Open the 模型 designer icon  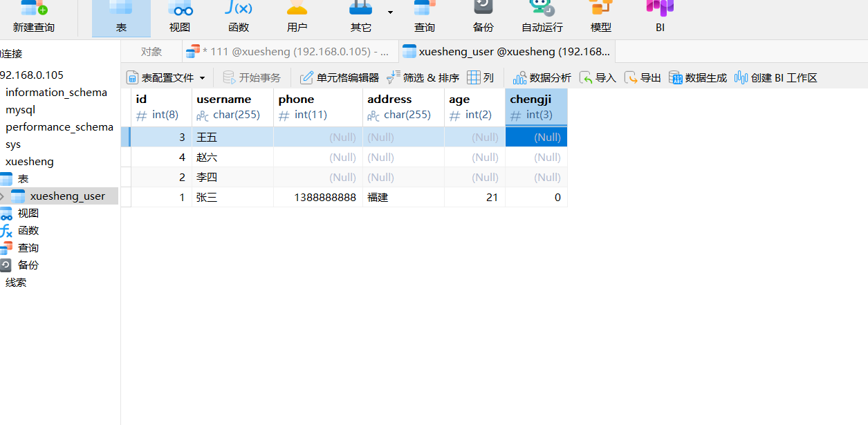pos(600,17)
